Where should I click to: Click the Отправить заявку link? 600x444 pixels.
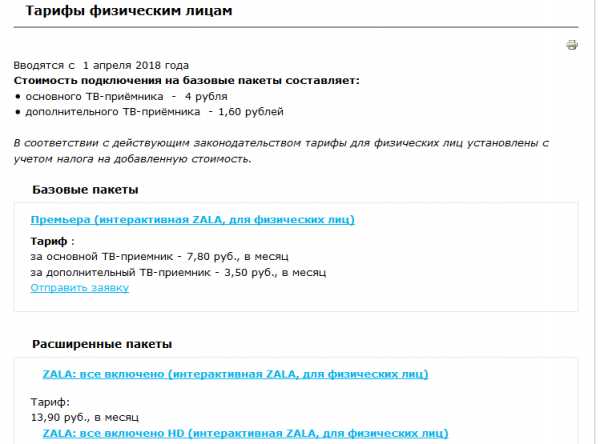(80, 288)
